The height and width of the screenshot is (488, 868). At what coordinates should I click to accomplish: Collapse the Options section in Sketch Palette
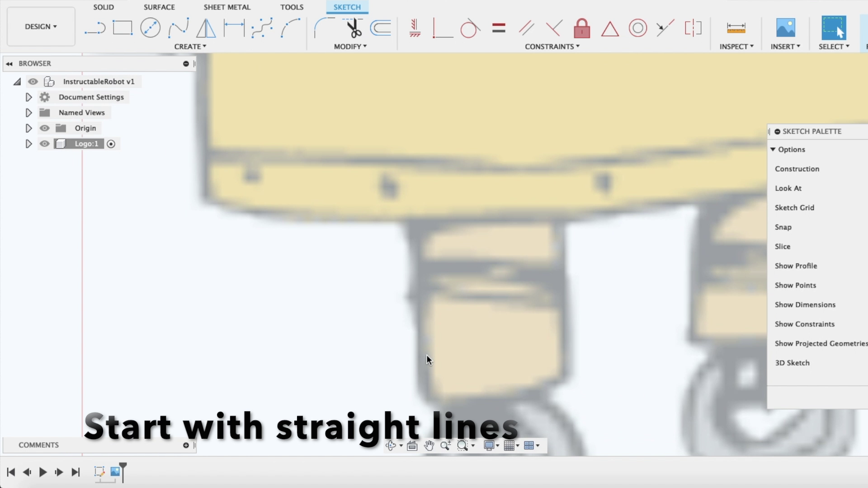[x=773, y=150]
